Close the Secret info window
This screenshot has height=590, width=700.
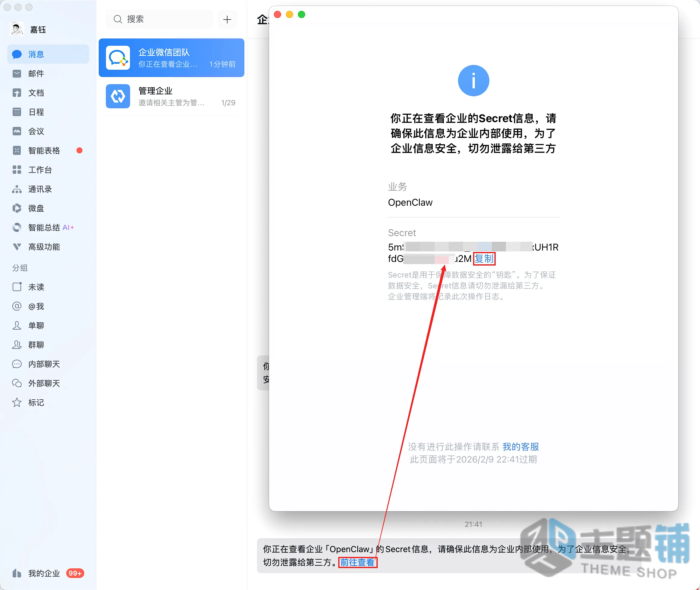click(277, 14)
